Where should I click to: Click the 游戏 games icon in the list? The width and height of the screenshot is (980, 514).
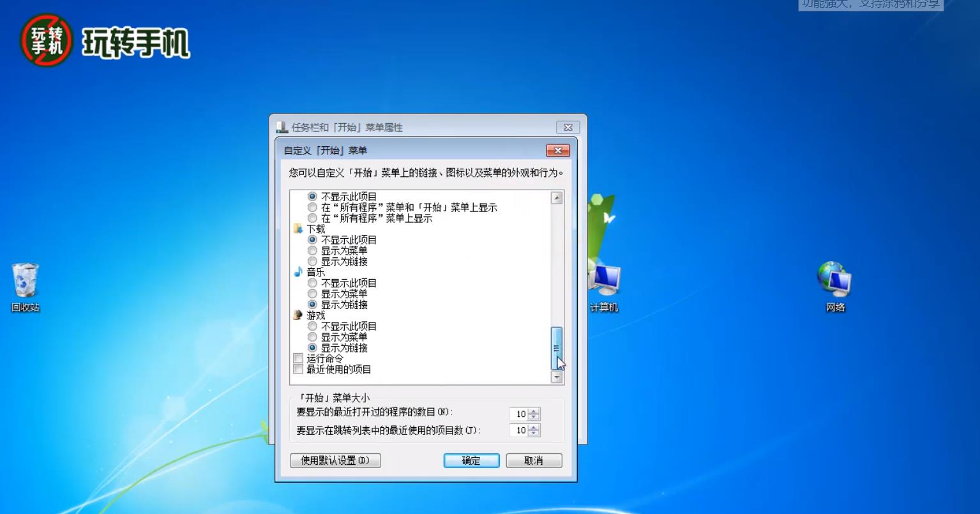298,315
